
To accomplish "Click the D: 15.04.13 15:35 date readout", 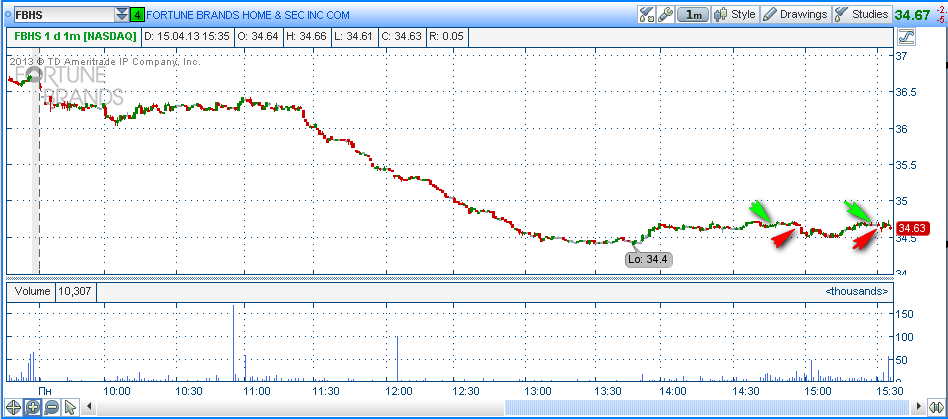I will click(187, 37).
